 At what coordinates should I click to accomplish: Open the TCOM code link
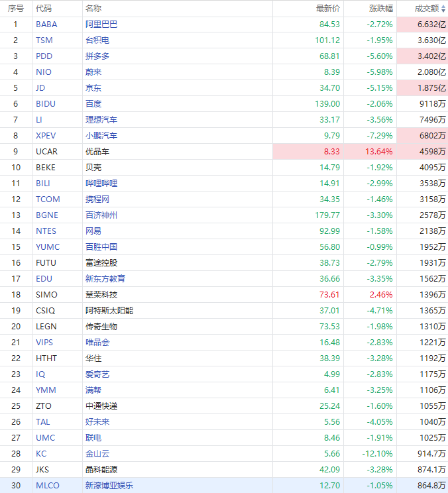pos(48,199)
